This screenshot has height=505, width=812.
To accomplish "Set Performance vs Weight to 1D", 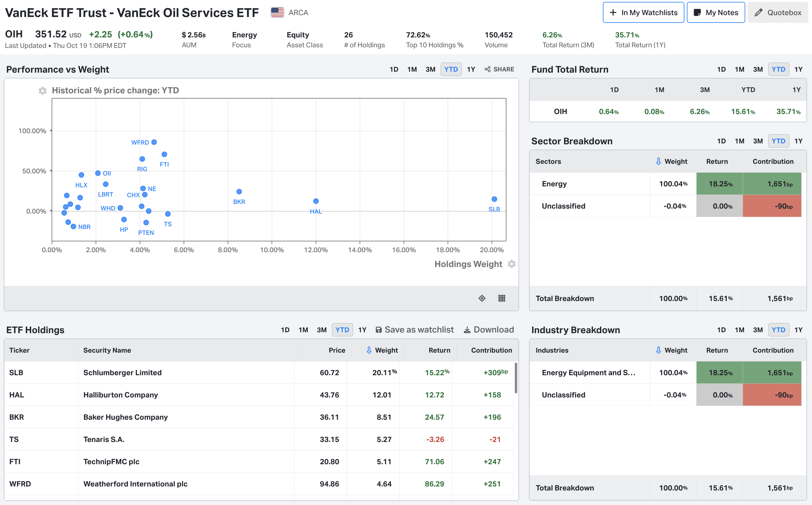I will 394,69.
